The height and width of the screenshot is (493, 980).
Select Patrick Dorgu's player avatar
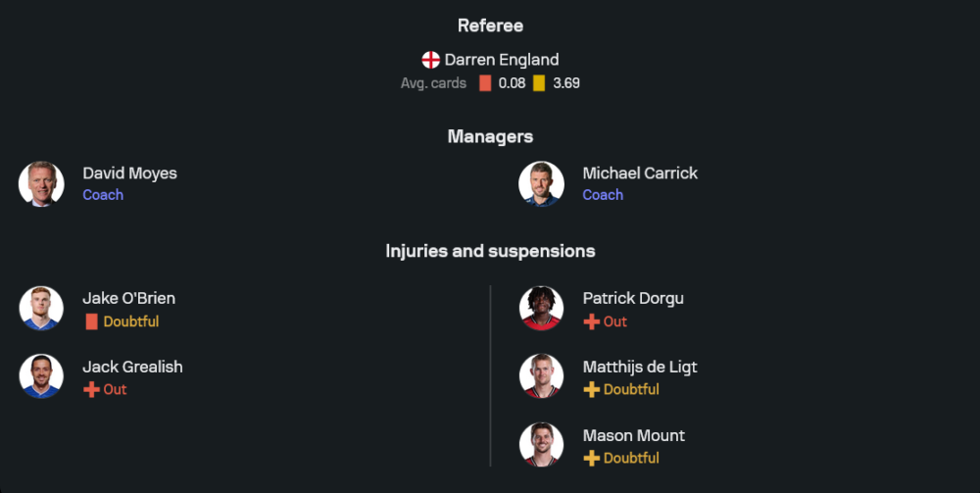541,309
